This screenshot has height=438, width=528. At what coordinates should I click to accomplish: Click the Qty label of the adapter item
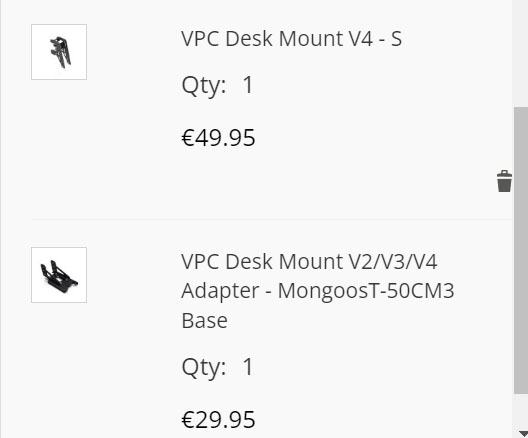click(204, 368)
